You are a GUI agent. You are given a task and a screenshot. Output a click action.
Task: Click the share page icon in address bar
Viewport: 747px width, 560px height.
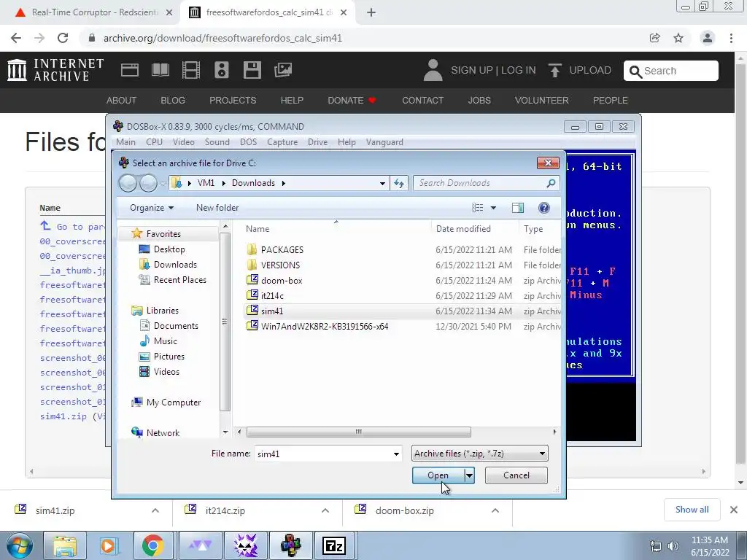655,38
